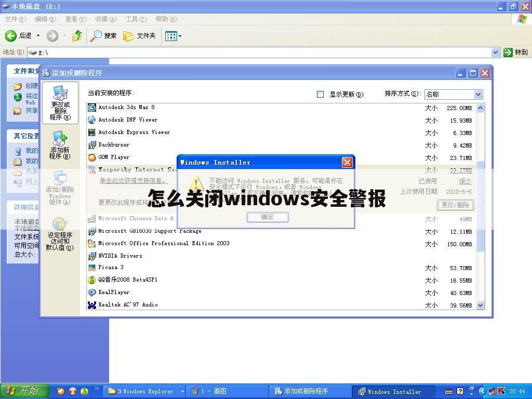
Task: Click the Kaspersky icon in system tray
Action: tap(500, 391)
